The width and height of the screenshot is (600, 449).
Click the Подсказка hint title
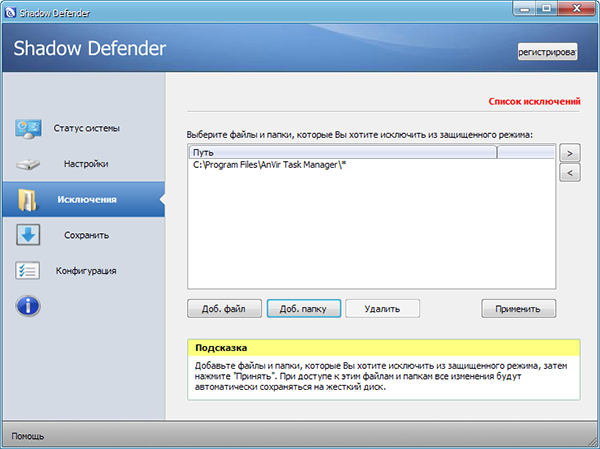[221, 348]
